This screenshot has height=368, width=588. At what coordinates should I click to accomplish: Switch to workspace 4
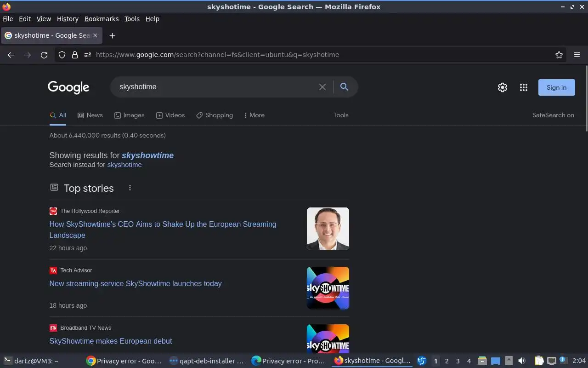click(469, 361)
